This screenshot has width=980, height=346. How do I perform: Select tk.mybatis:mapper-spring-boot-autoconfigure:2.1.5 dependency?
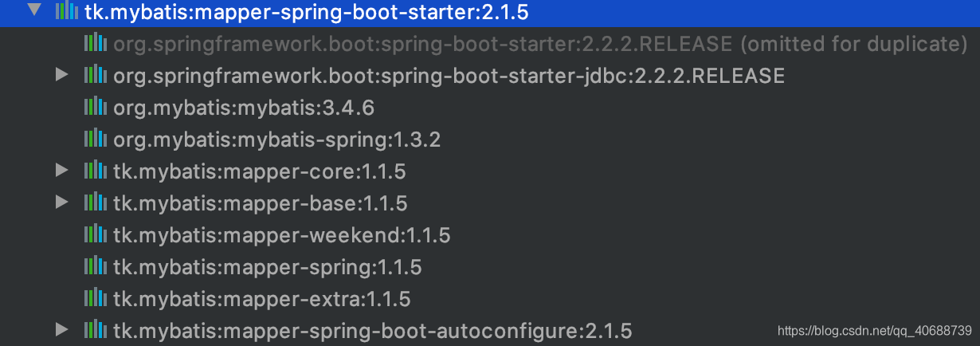(373, 331)
